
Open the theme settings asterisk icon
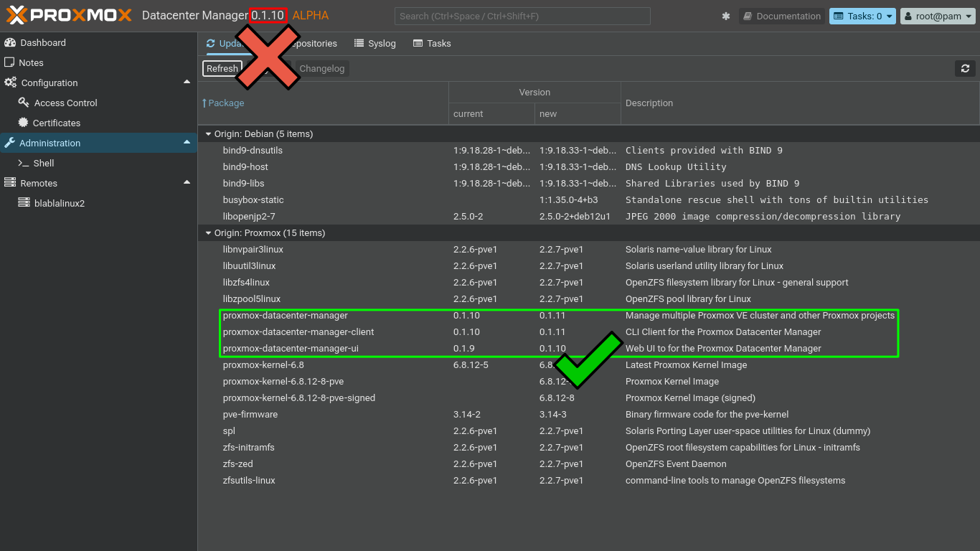[x=726, y=16]
